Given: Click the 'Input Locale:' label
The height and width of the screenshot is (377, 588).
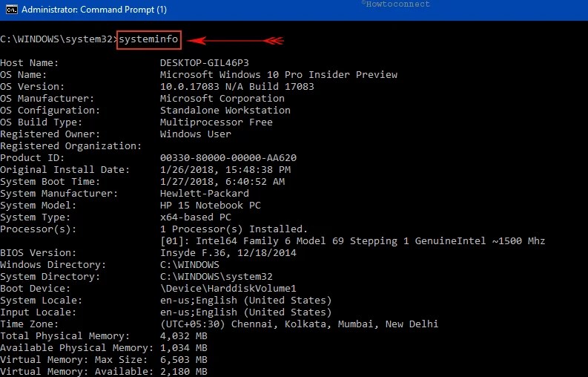Looking at the screenshot, I should click(38, 312).
